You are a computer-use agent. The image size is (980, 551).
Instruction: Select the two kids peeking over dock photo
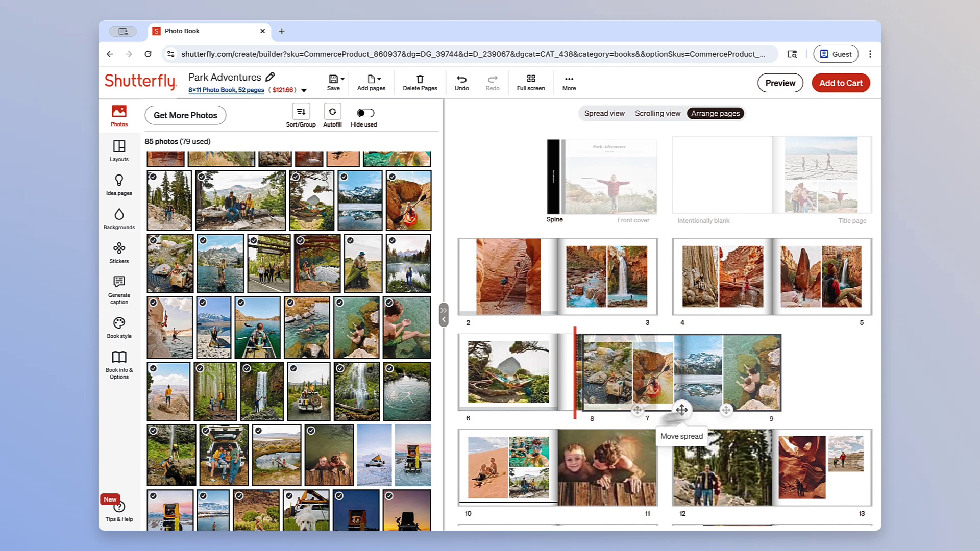[329, 455]
